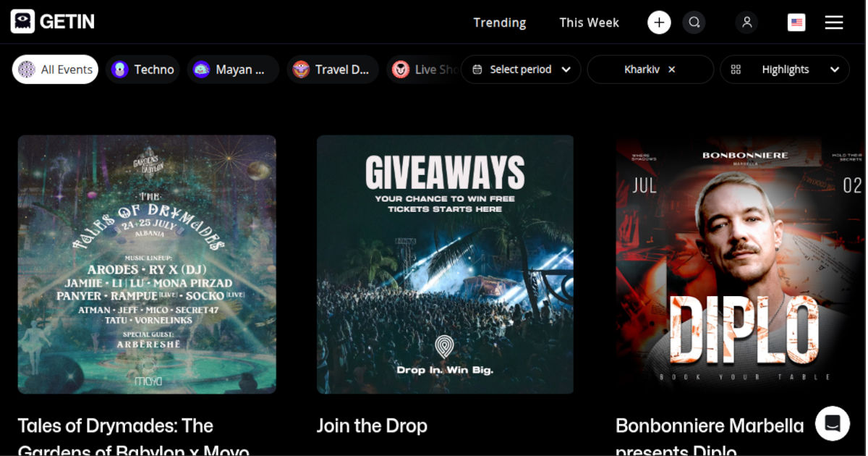Open the Giveaways poster image
868x456 pixels.
coord(446,264)
